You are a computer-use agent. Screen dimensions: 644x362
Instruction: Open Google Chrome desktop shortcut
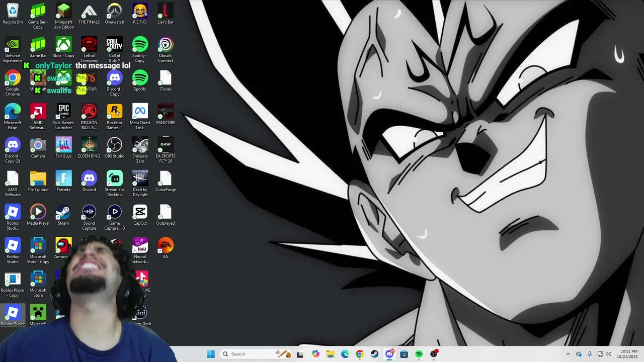[13, 83]
